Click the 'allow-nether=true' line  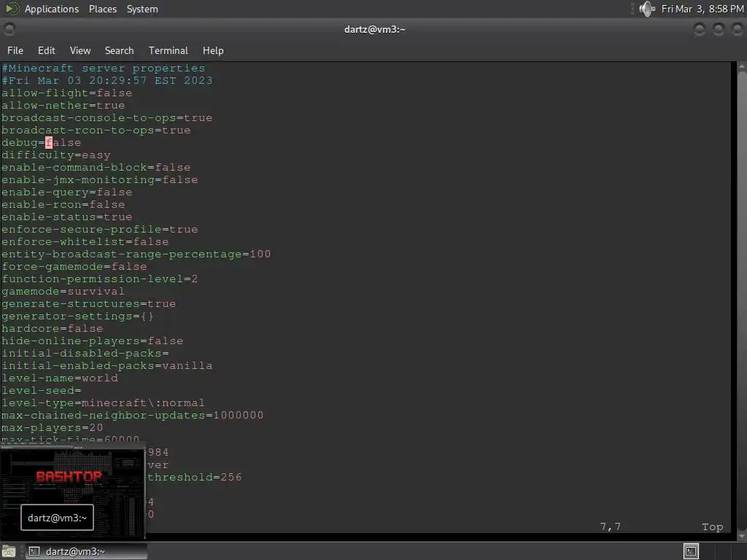click(63, 105)
